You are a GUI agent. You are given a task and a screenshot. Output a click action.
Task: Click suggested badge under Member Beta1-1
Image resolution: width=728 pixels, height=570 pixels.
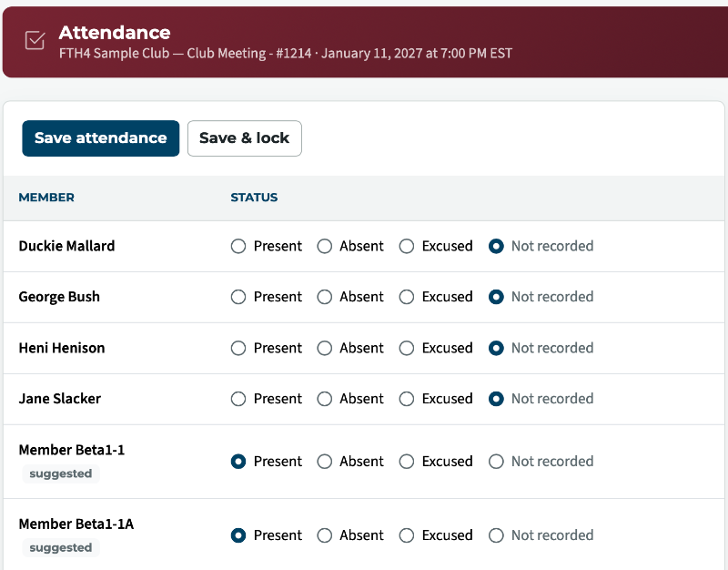pyautogui.click(x=61, y=473)
